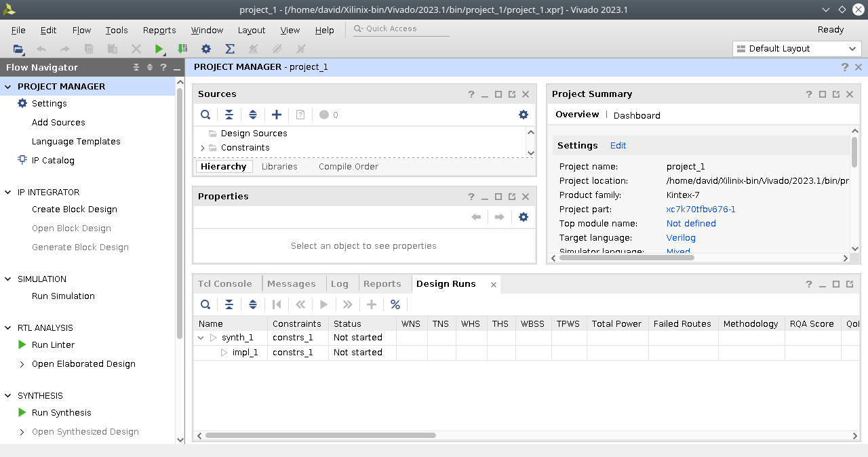This screenshot has height=457, width=868.
Task: Switch to the Compile Order tab
Action: point(348,167)
